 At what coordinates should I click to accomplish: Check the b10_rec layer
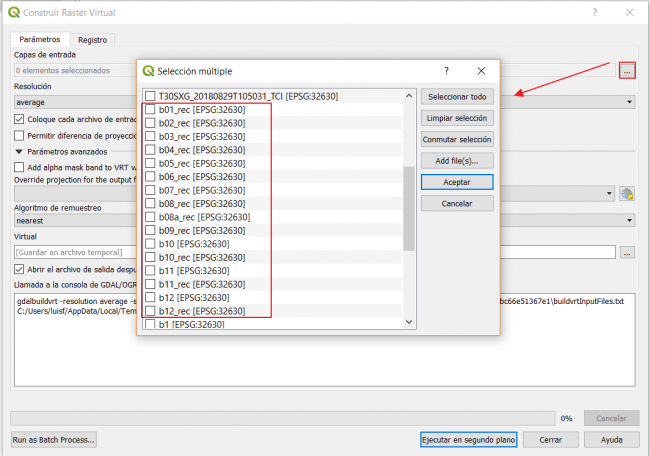click(150, 257)
